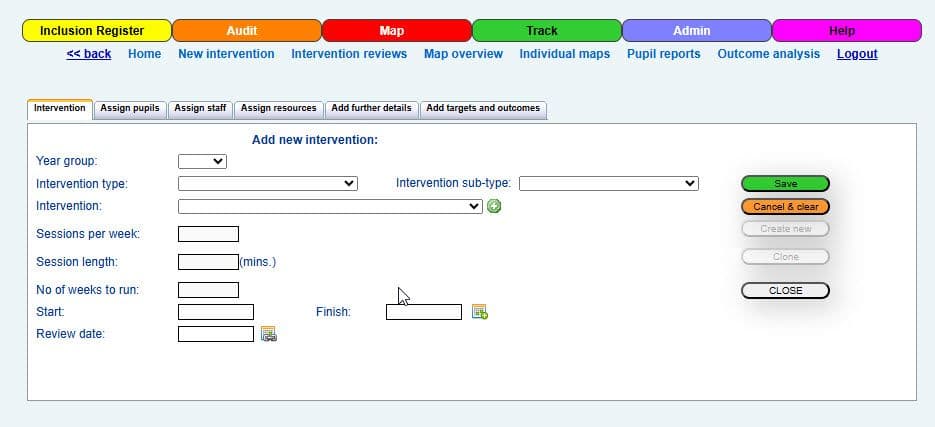Click the 'Add new intervention:' heading

pyautogui.click(x=315, y=140)
